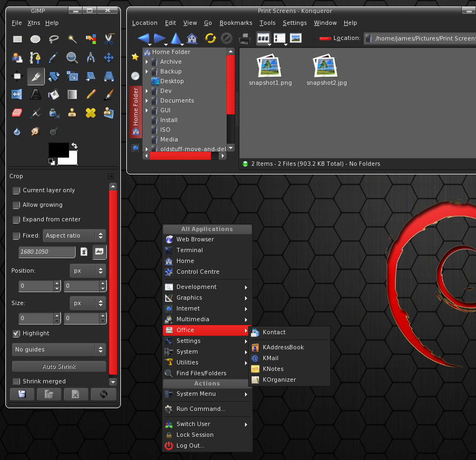Expand the Dev folder tree node
Image resolution: width=476 pixels, height=460 pixels.
[x=147, y=91]
